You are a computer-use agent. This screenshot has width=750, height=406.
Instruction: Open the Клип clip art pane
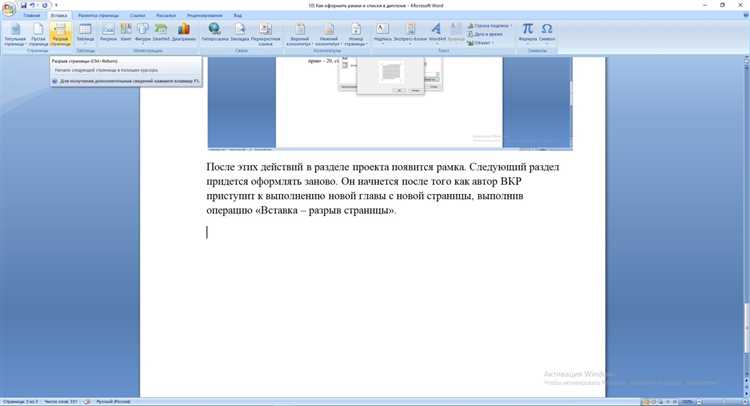coord(126,33)
